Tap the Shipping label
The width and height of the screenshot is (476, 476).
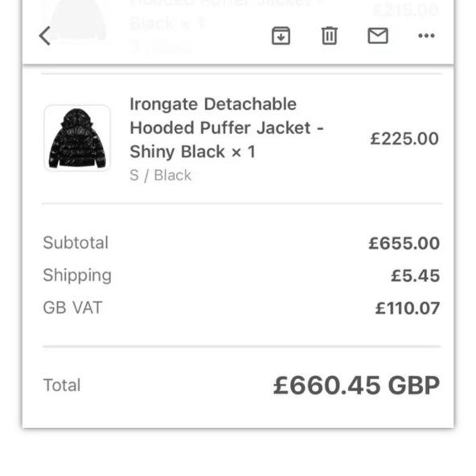tap(77, 275)
